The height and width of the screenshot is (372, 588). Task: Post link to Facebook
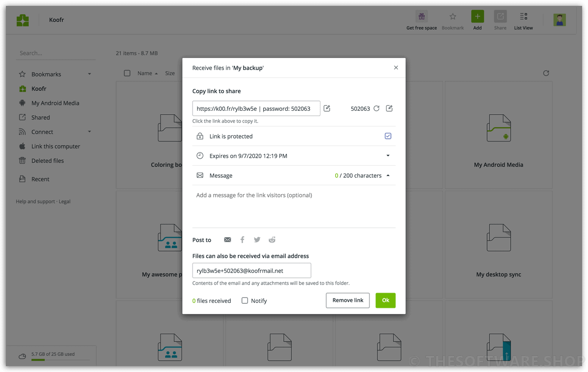pyautogui.click(x=242, y=240)
